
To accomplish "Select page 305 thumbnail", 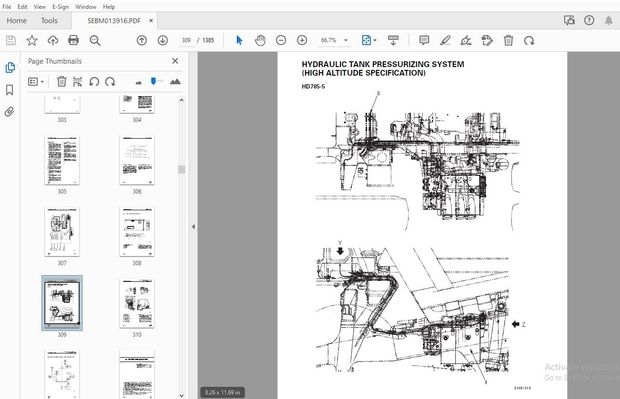I will click(x=62, y=161).
